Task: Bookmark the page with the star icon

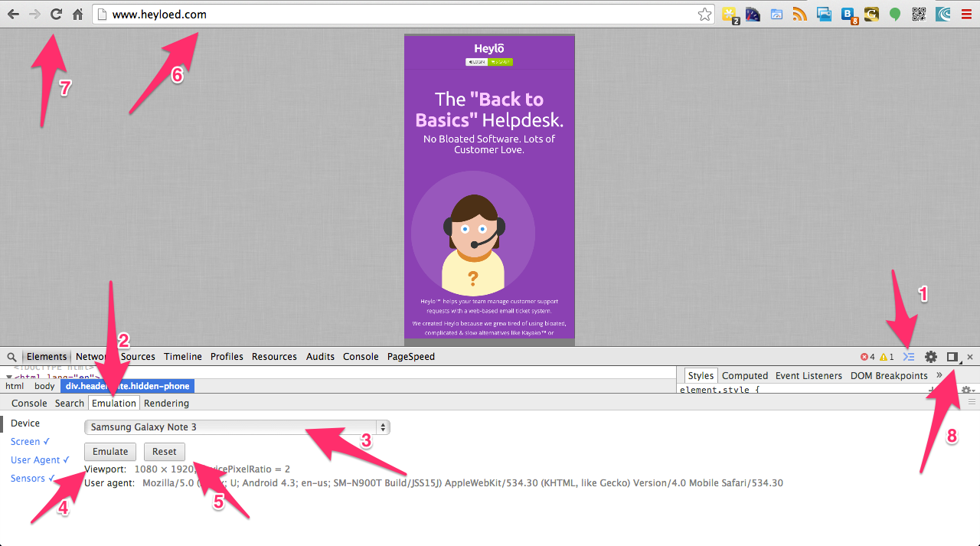Action: (704, 14)
